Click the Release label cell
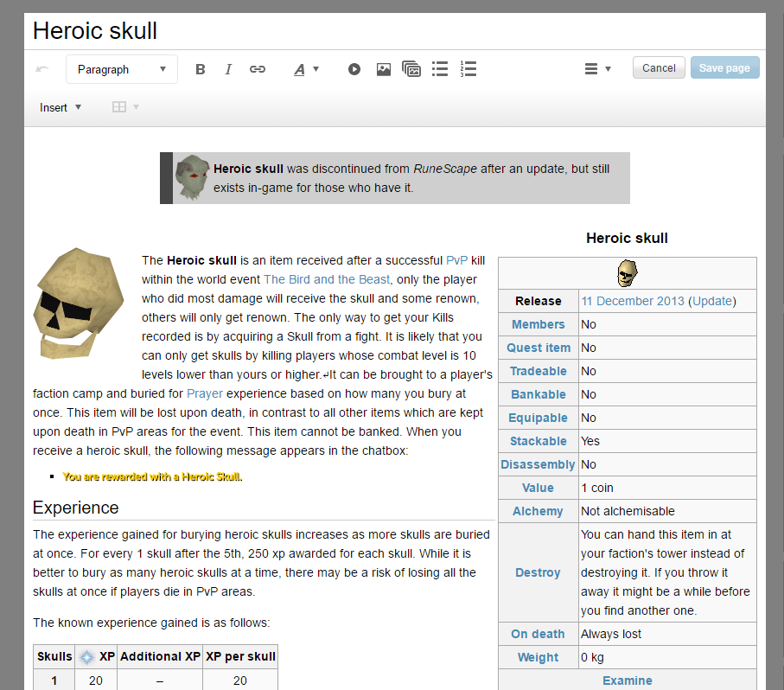The image size is (784, 690). pyautogui.click(x=538, y=301)
